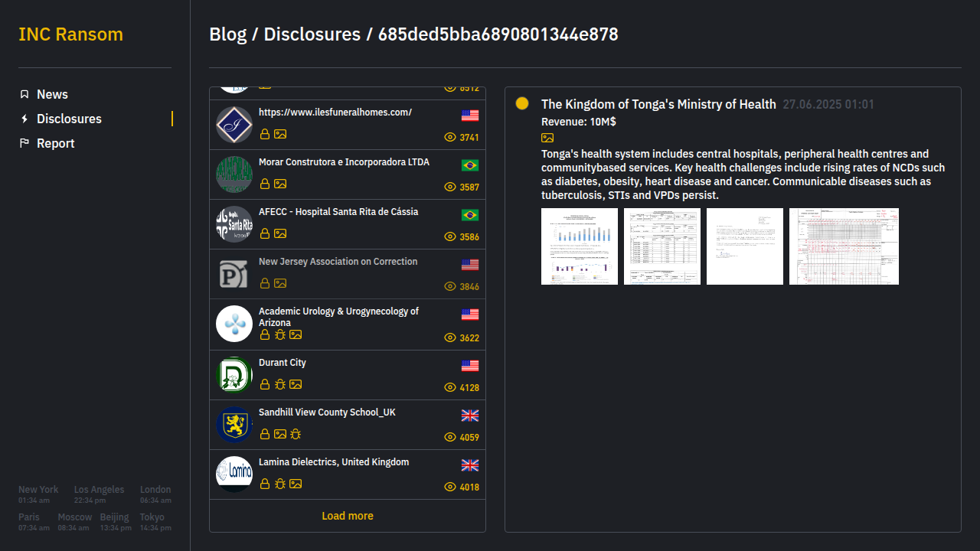Click the yellow status dot beside Tonga title

522,103
